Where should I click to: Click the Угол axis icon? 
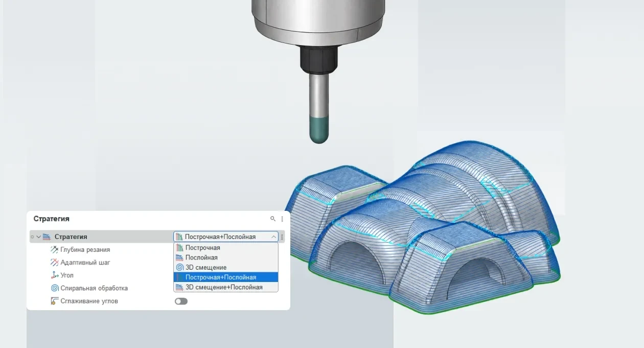point(55,275)
